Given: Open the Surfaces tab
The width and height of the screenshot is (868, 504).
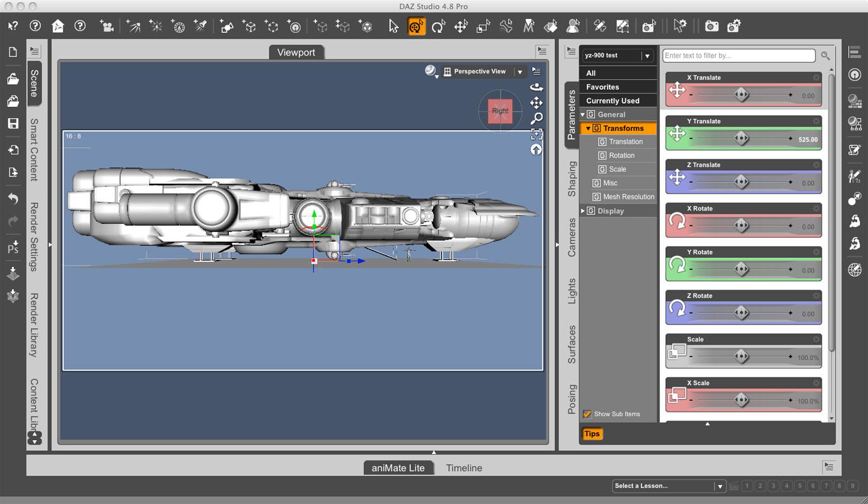Looking at the screenshot, I should (572, 344).
